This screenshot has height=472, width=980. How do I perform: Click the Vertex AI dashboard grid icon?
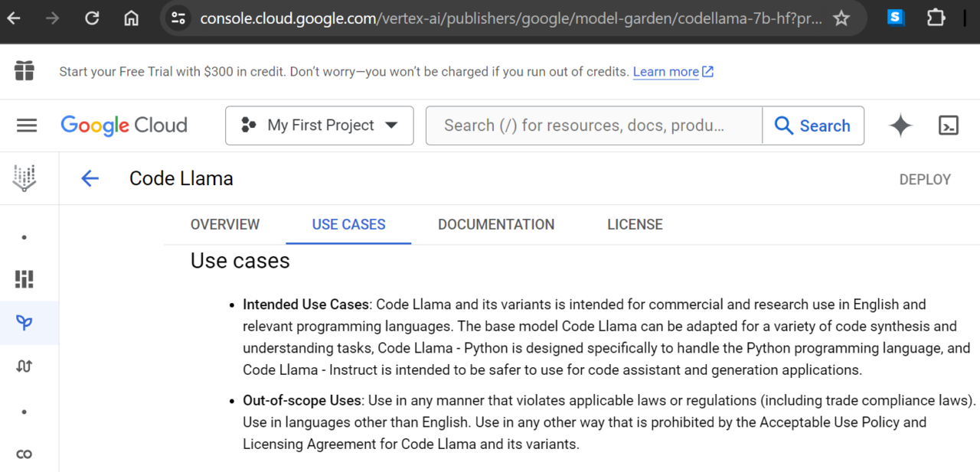pyautogui.click(x=24, y=279)
